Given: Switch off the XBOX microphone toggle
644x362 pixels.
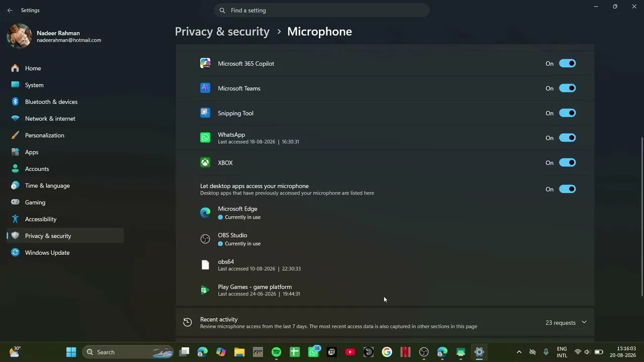Looking at the screenshot, I should pyautogui.click(x=567, y=162).
